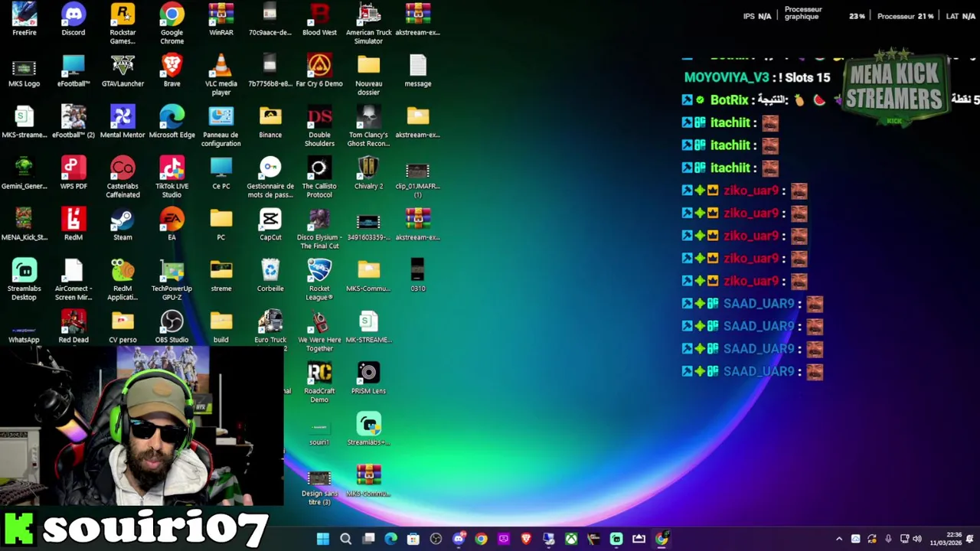Open Microsoft Store from the taskbar

413,539
